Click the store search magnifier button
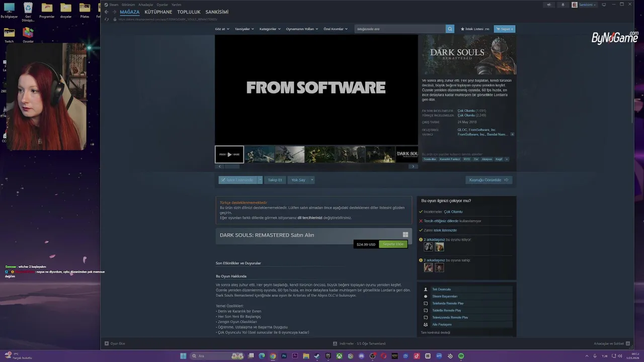This screenshot has height=362, width=644. (x=450, y=29)
